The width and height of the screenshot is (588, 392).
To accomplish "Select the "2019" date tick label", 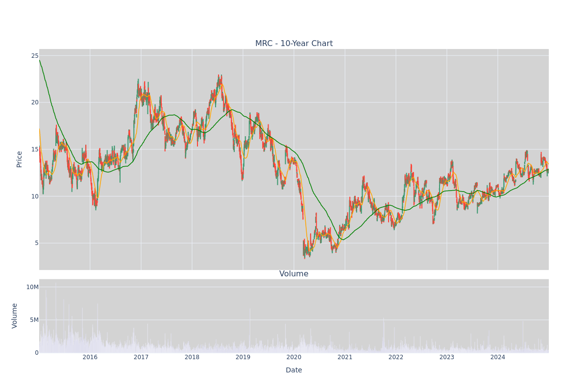I will coord(243,357).
